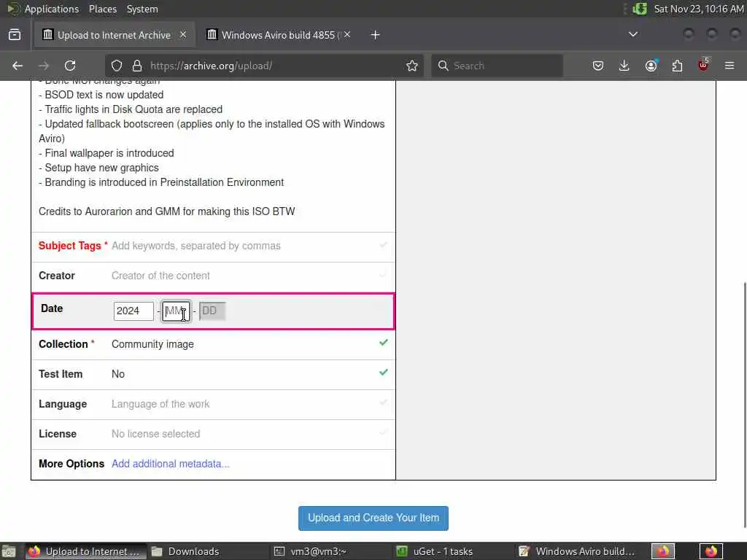Click the address bar URL archive.org/upload
Viewport: 747px width, 560px height.
coord(211,66)
